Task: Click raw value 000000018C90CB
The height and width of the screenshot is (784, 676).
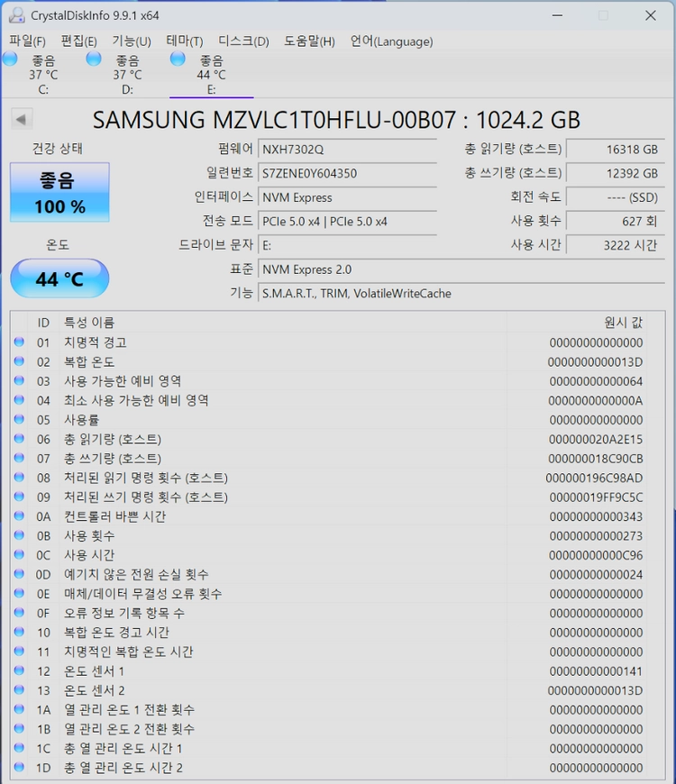Action: (x=596, y=459)
